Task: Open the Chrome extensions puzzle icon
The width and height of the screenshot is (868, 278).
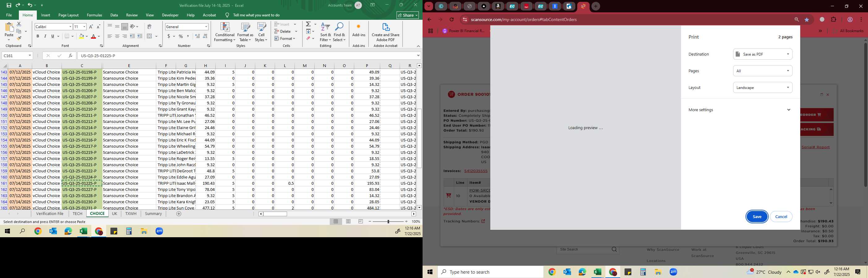Action: pyautogui.click(x=834, y=19)
